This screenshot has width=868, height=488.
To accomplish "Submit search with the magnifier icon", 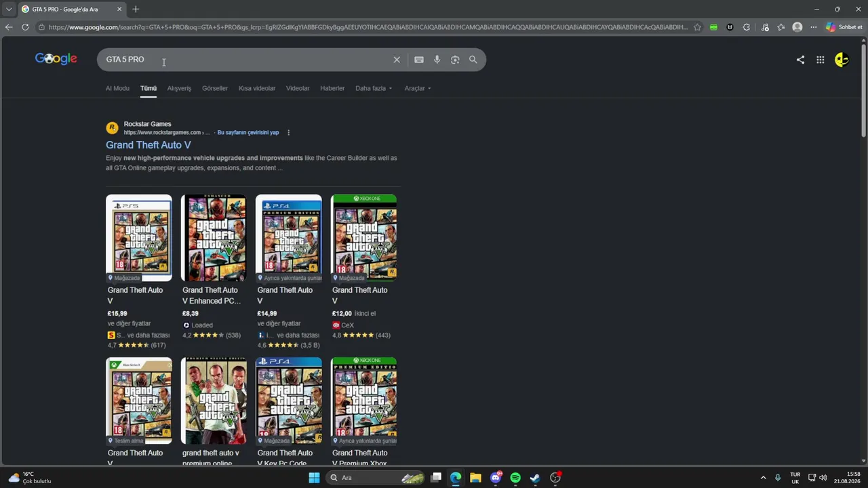I will click(x=473, y=60).
